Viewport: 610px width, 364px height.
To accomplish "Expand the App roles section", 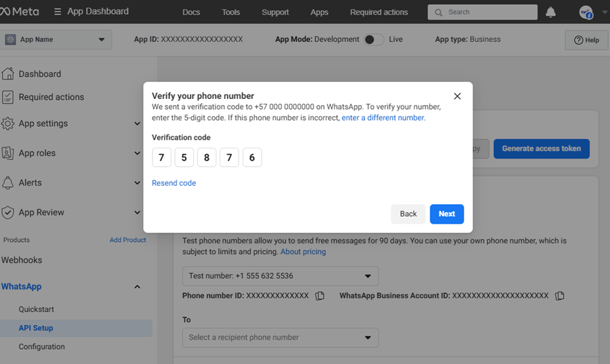I will [137, 153].
